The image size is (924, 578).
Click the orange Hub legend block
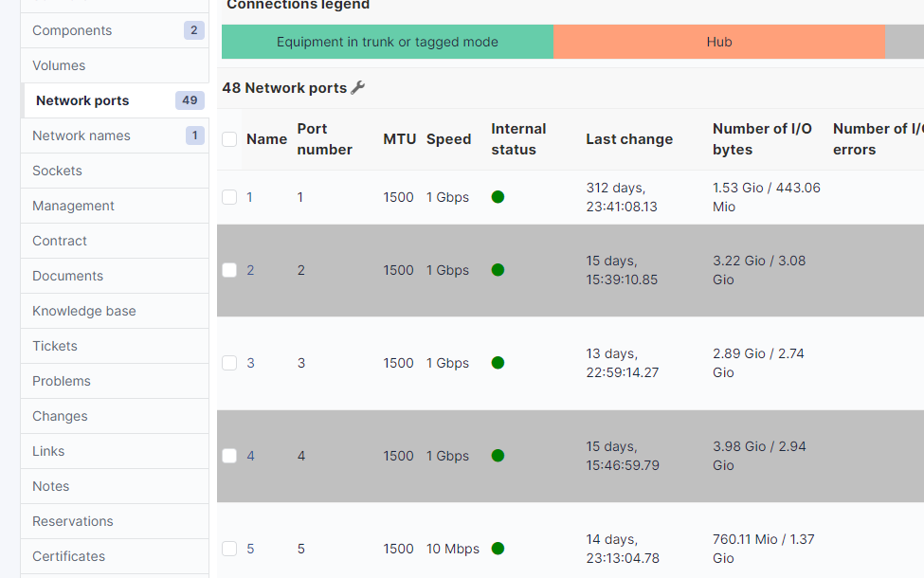coord(718,42)
